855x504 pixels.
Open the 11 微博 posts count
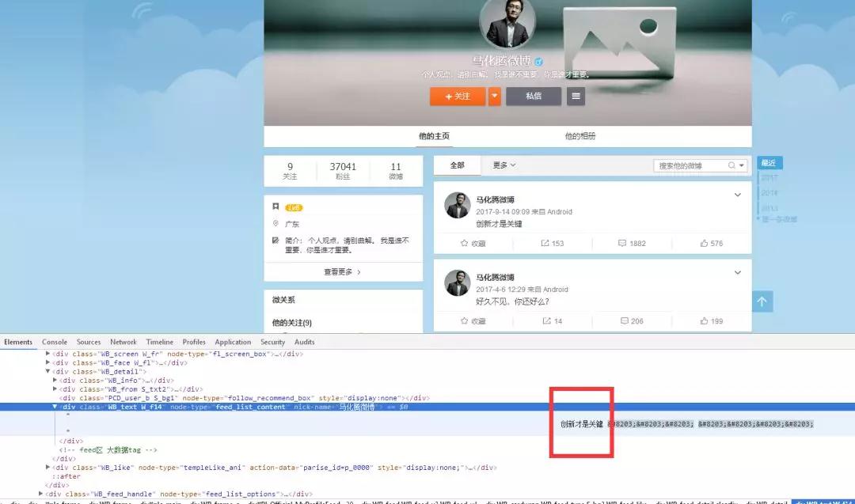point(396,171)
